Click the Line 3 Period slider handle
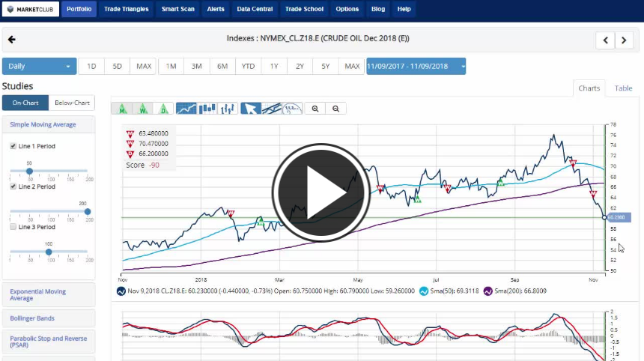Image resolution: width=644 pixels, height=361 pixels. pos(49,252)
